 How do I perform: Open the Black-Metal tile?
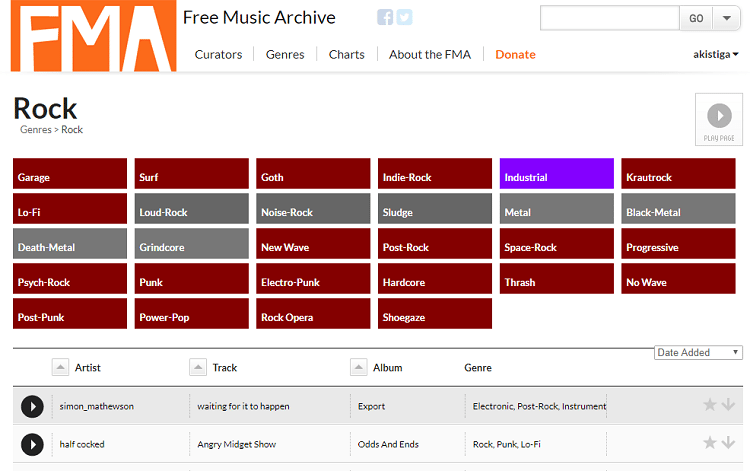point(678,208)
